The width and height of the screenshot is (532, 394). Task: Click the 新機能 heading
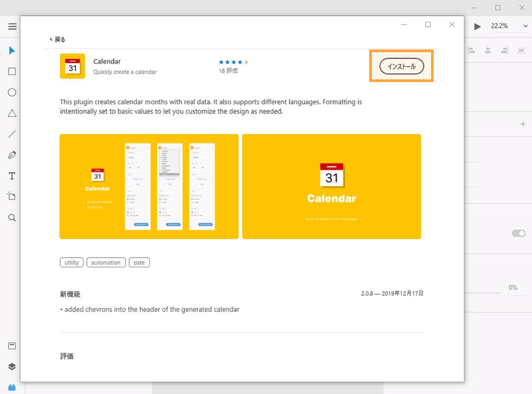[70, 294]
